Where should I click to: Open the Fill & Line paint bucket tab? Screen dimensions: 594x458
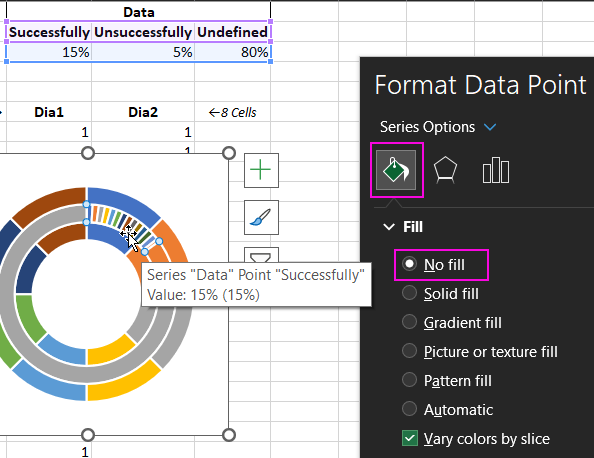[x=396, y=170]
